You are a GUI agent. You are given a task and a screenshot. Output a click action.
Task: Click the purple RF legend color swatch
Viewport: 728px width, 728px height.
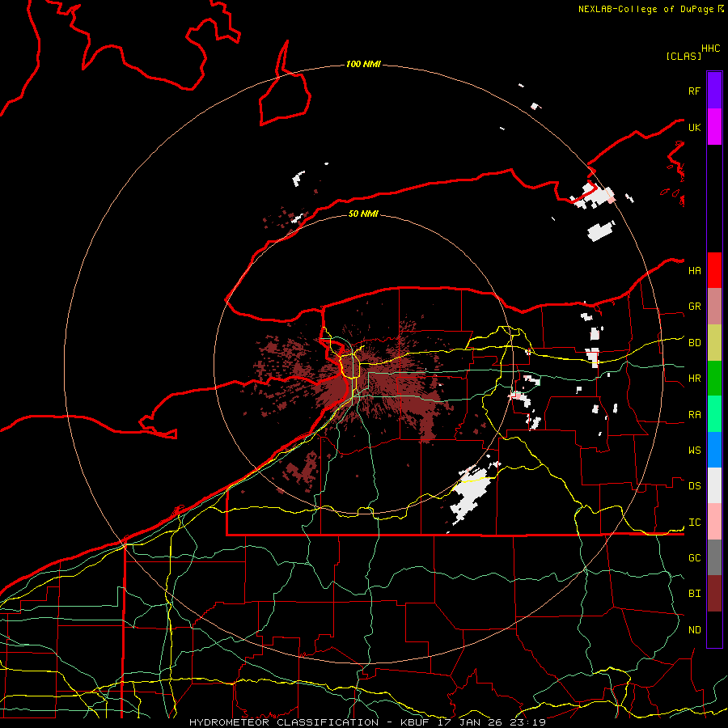[x=714, y=91]
